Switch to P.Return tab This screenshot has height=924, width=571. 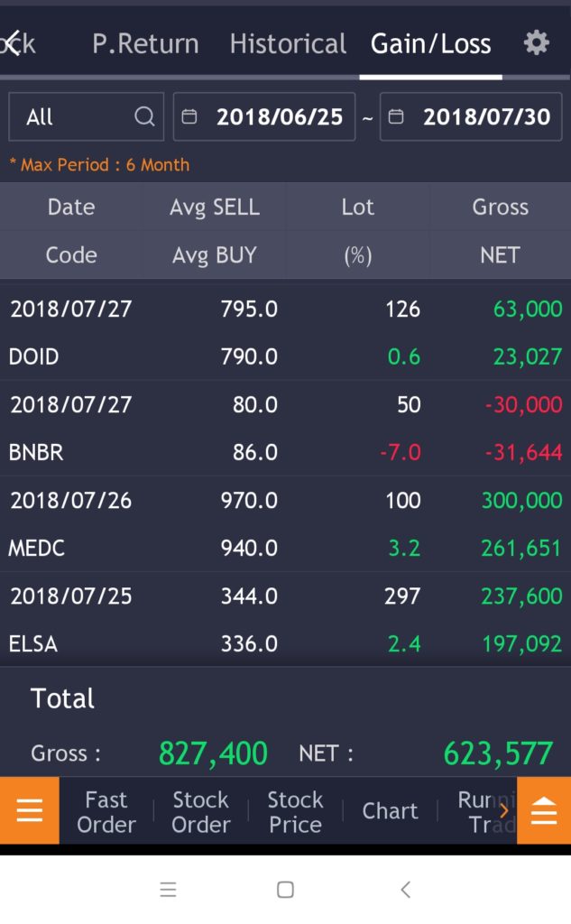(x=145, y=43)
